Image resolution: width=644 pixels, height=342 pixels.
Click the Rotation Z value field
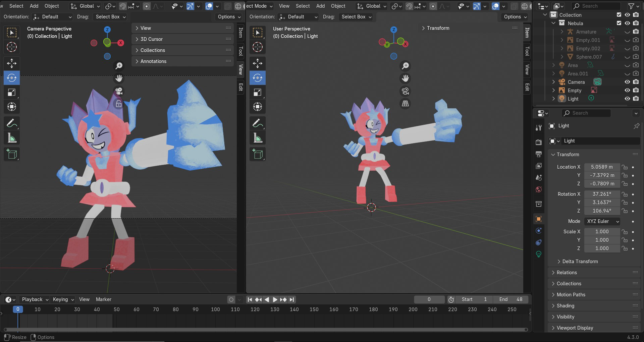(x=602, y=211)
